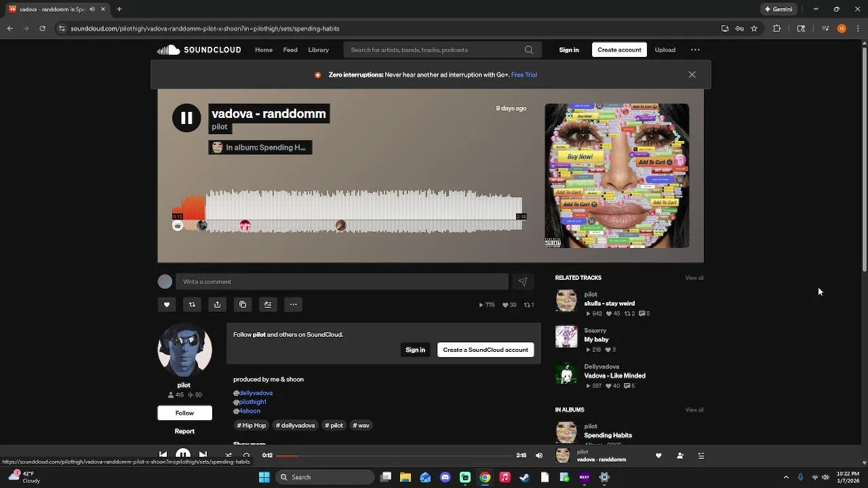Go to the Home tab
The image size is (868, 488).
coord(264,49)
